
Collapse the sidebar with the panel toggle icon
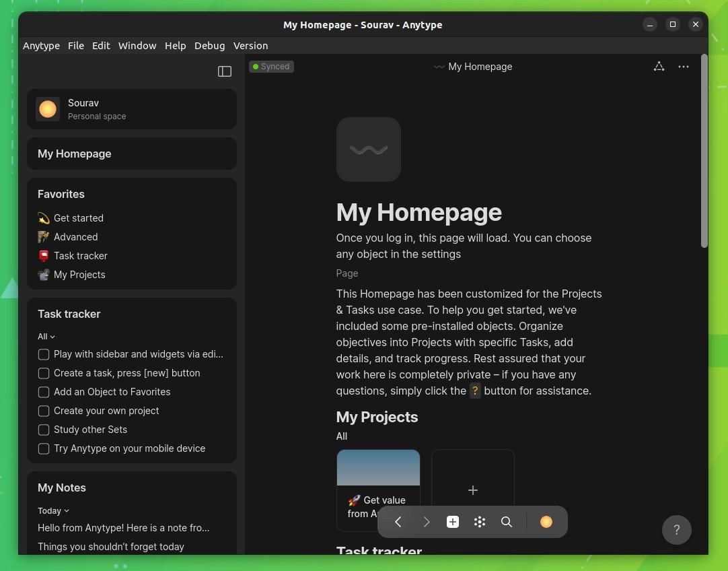pyautogui.click(x=225, y=71)
